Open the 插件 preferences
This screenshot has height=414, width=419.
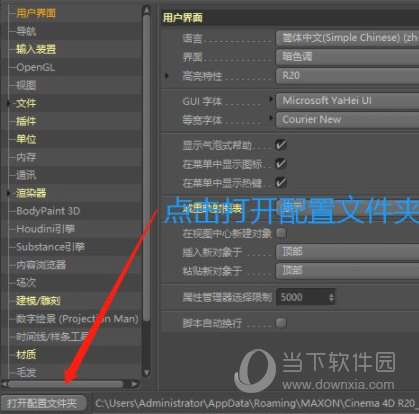tap(26, 121)
